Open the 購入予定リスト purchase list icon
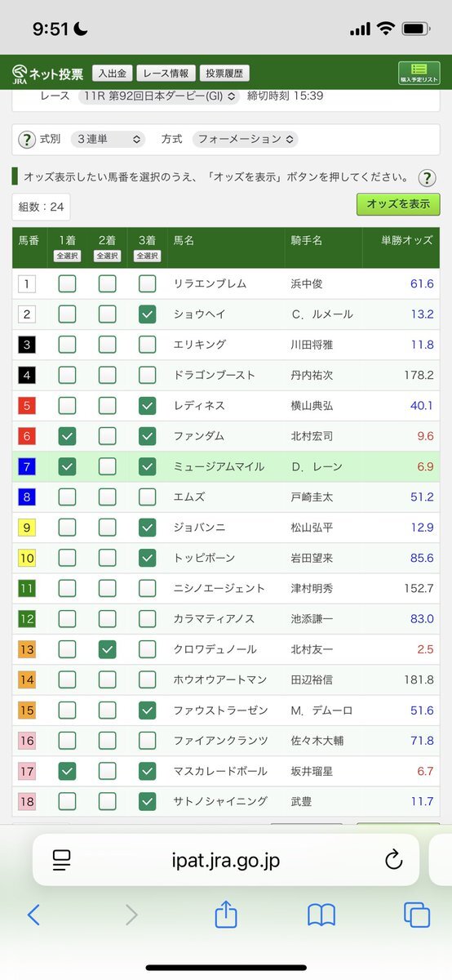 (x=419, y=73)
